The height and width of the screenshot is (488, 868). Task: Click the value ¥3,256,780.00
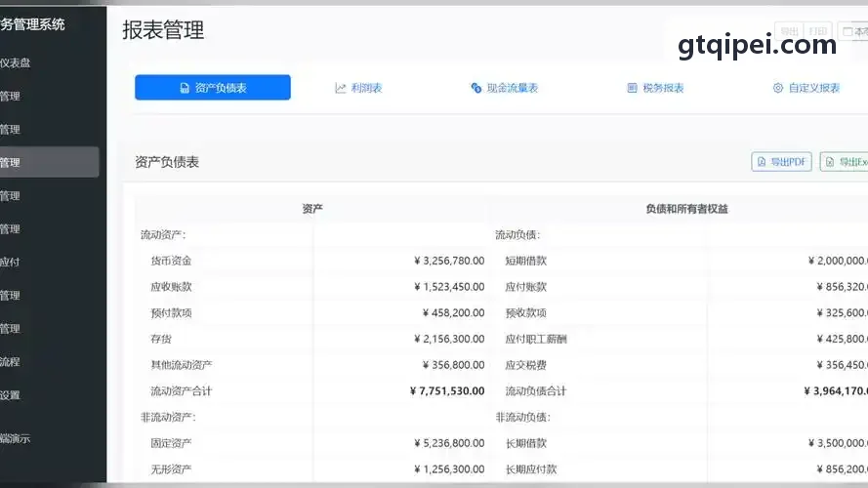point(449,261)
